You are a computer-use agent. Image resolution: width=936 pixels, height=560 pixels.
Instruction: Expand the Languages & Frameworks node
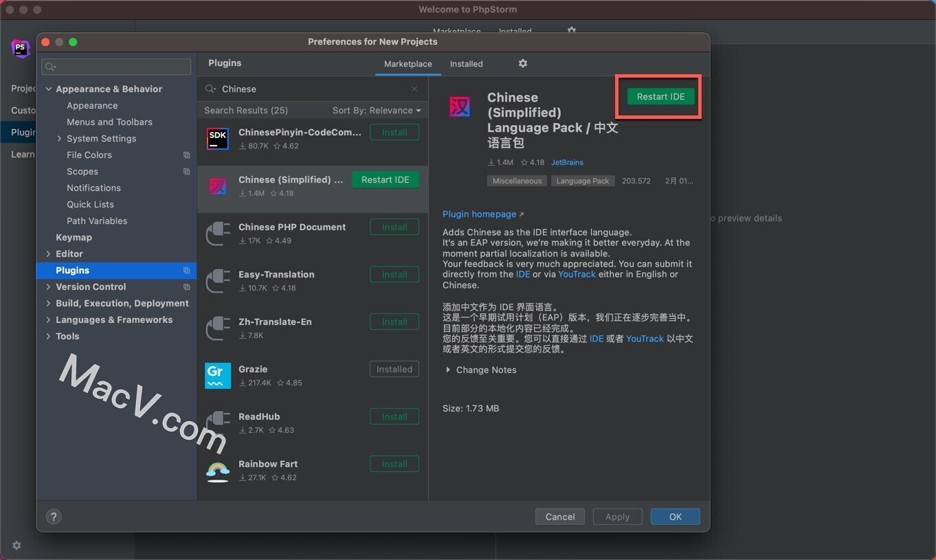[48, 320]
